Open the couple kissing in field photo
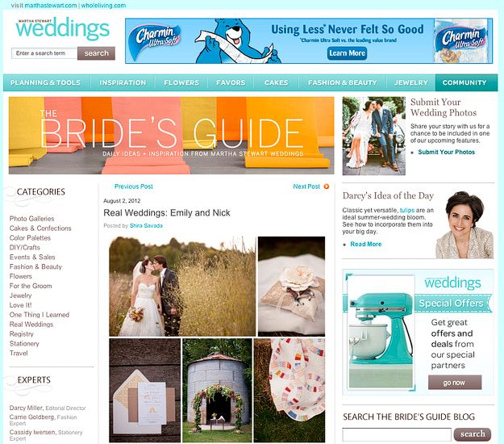Screen dimensions: 504x444 point(182,287)
